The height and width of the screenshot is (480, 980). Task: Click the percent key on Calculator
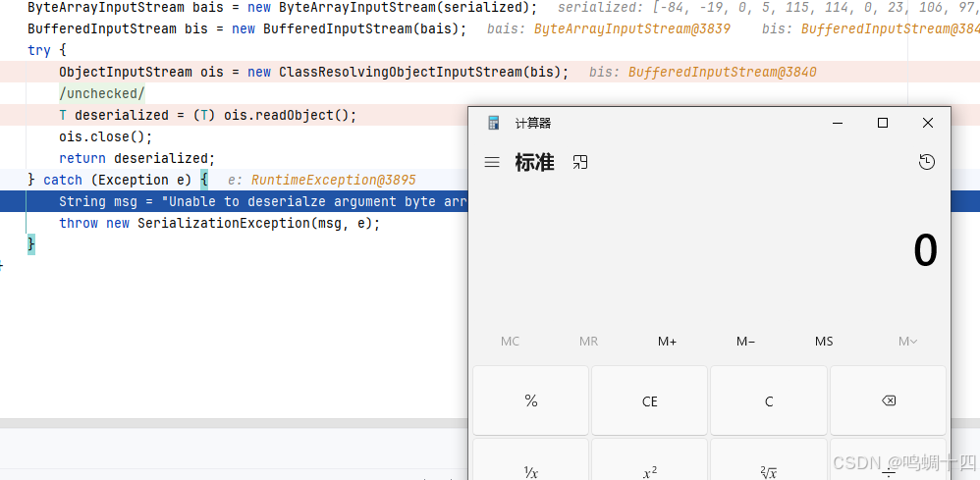[x=530, y=400]
